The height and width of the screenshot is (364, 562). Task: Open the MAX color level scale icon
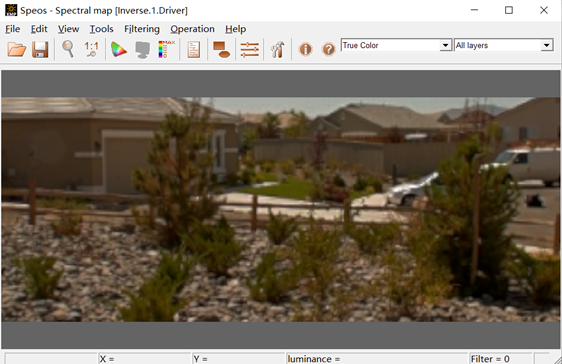tap(166, 49)
